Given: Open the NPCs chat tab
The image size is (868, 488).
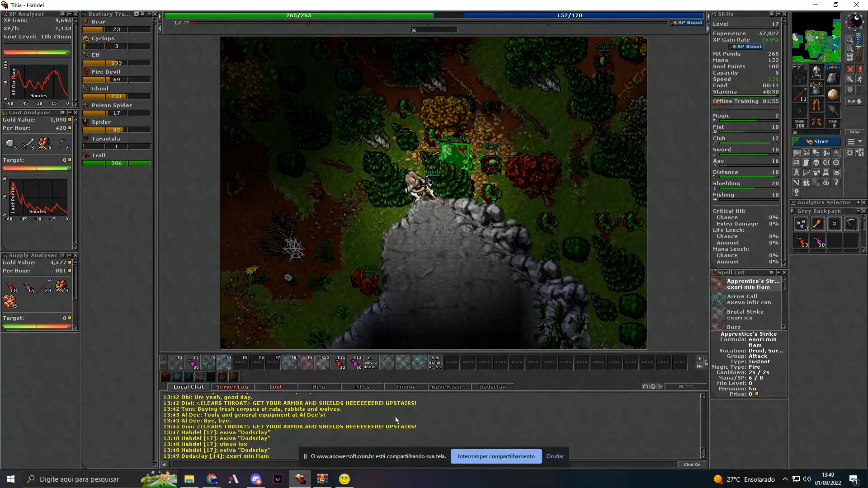Looking at the screenshot, I should click(x=362, y=387).
